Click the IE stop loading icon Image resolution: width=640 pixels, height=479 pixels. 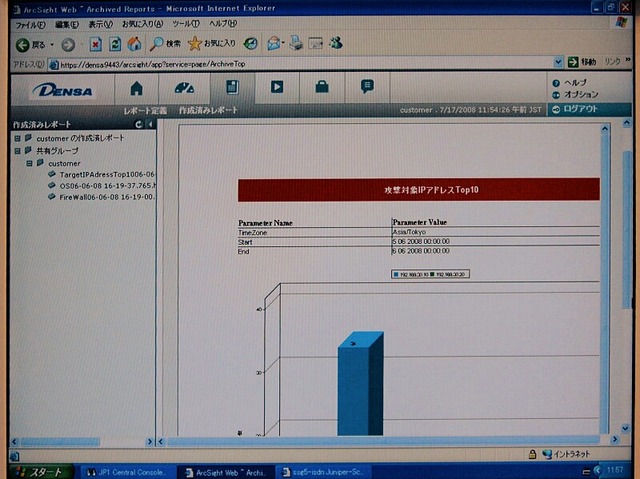point(96,44)
